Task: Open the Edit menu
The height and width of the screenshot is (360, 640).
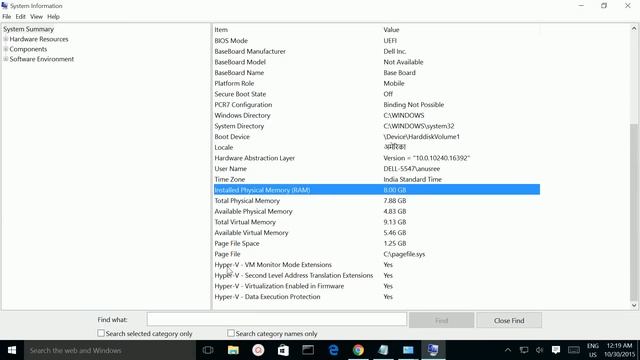Action: point(20,17)
